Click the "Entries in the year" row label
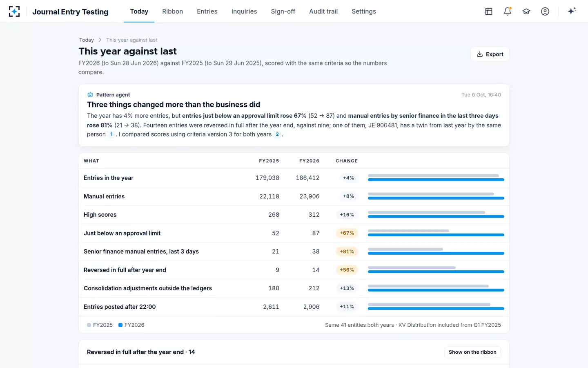Image resolution: width=588 pixels, height=368 pixels. tap(109, 178)
